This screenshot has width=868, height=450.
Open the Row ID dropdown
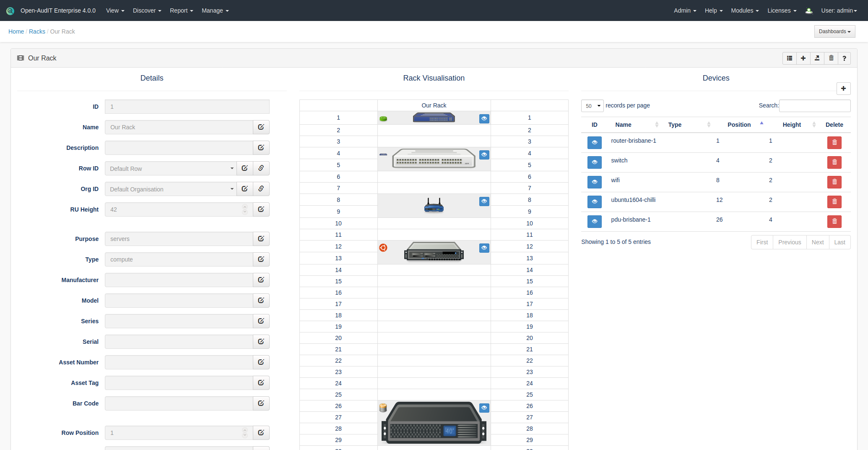tap(171, 169)
